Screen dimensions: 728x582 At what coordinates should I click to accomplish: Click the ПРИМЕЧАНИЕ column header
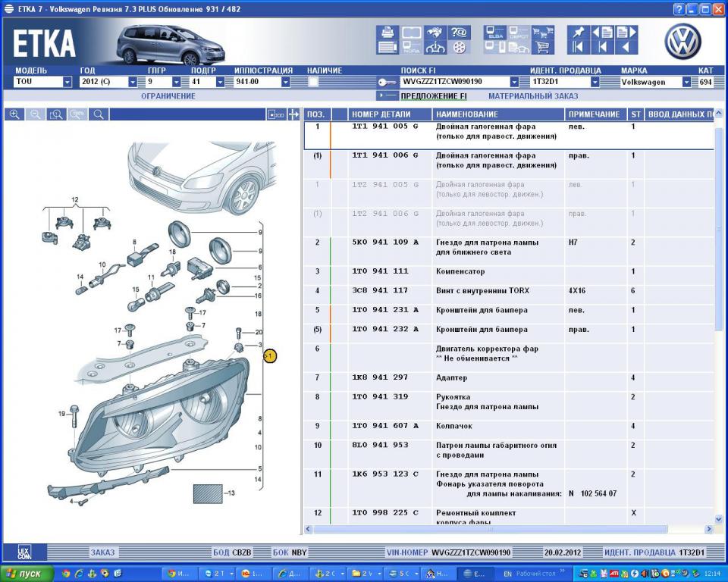[596, 114]
